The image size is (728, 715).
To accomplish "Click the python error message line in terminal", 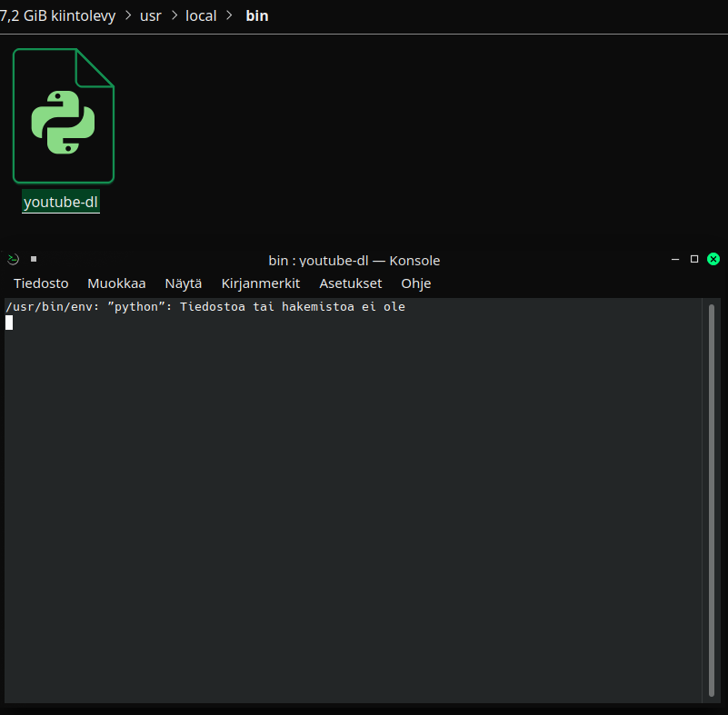I will pyautogui.click(x=205, y=307).
